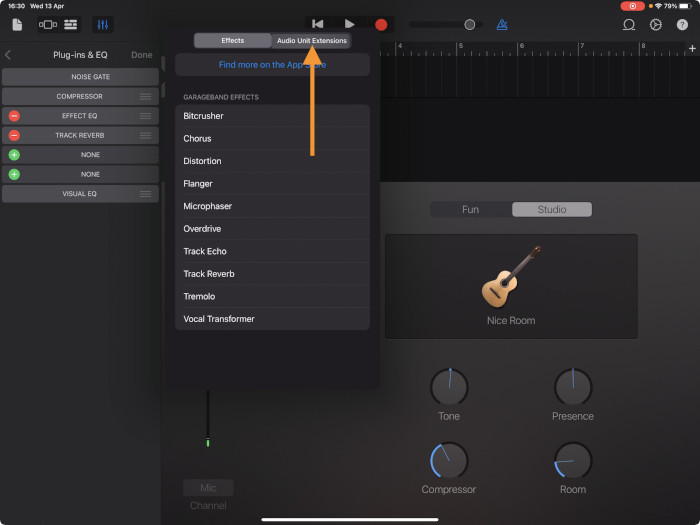
Task: Select the Studio mode segment
Action: click(x=552, y=210)
